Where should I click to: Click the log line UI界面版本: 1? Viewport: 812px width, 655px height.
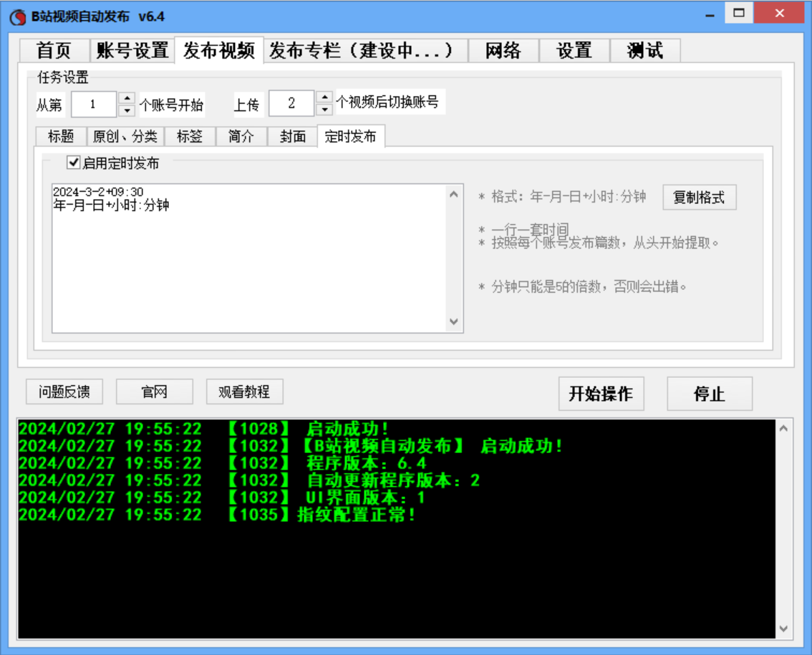(222, 497)
